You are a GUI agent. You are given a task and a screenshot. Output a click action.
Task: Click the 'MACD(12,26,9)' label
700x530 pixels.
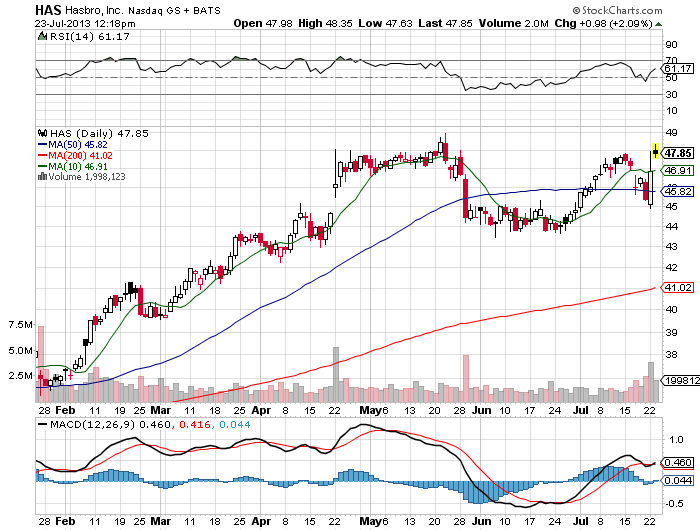[x=92, y=424]
